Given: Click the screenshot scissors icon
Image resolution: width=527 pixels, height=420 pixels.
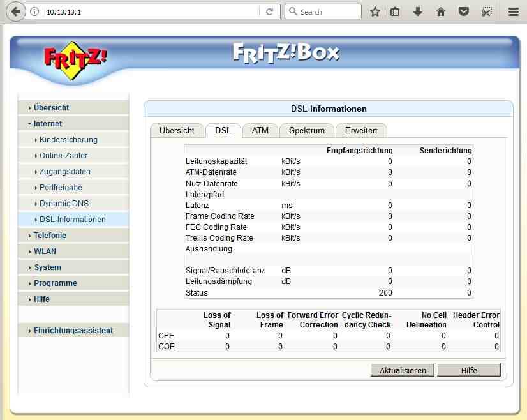Looking at the screenshot, I should click(x=487, y=11).
